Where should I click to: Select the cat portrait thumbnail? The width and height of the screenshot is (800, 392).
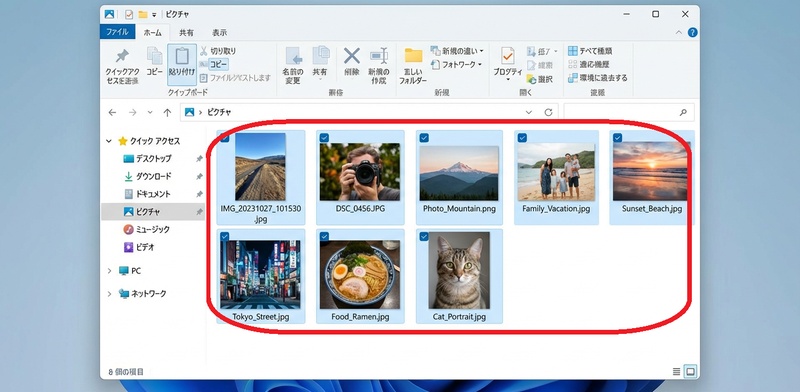(x=459, y=270)
